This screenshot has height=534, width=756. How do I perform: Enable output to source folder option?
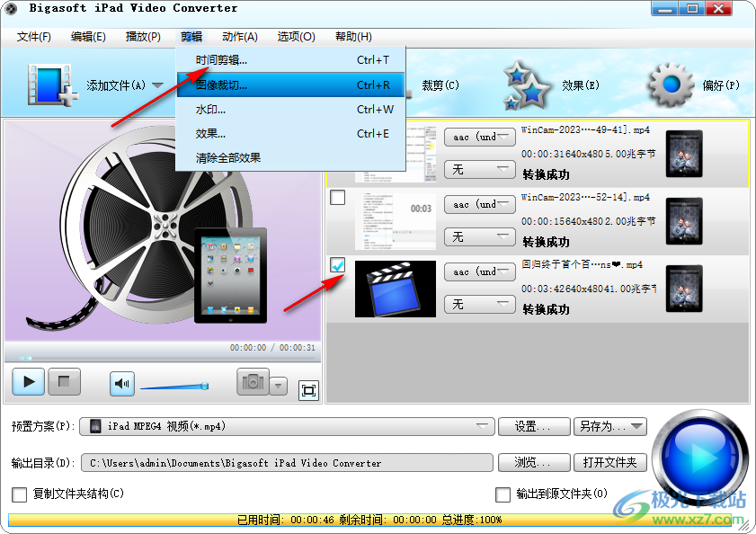(503, 494)
